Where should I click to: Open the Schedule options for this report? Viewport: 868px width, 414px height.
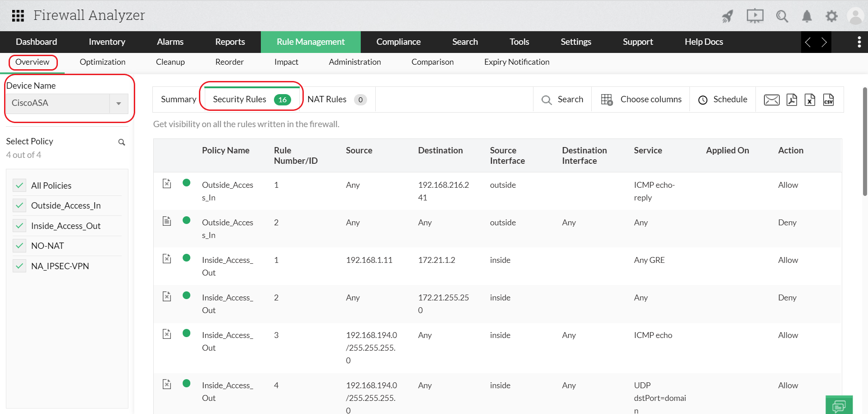pyautogui.click(x=722, y=99)
